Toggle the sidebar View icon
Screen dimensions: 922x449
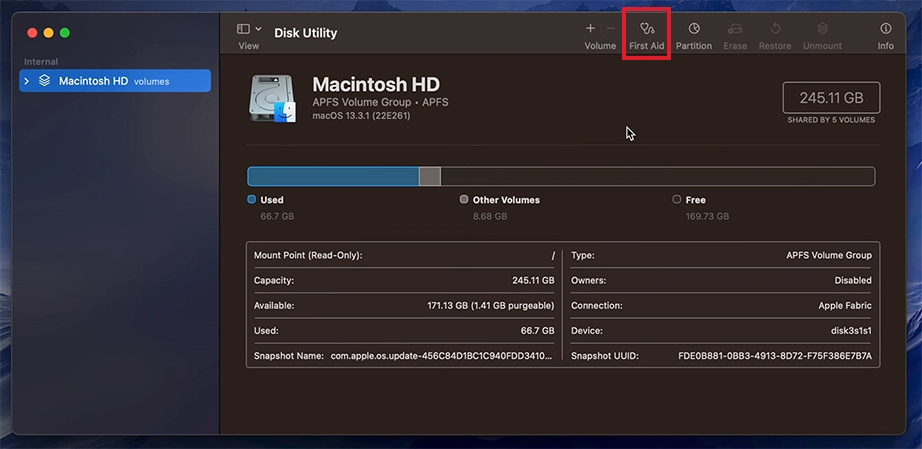243,29
